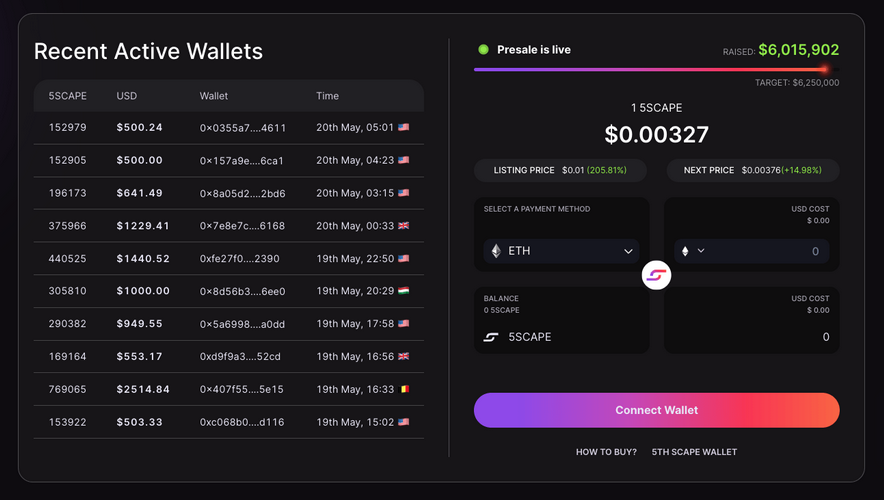Click the Ethereum icon in payment selector
Viewport: 884px width, 500px height.
[x=495, y=251]
